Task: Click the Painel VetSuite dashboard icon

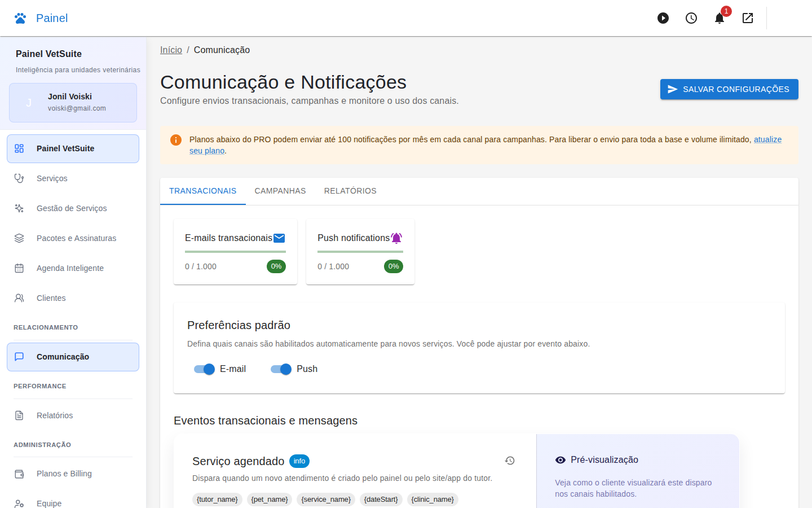Action: click(19, 148)
